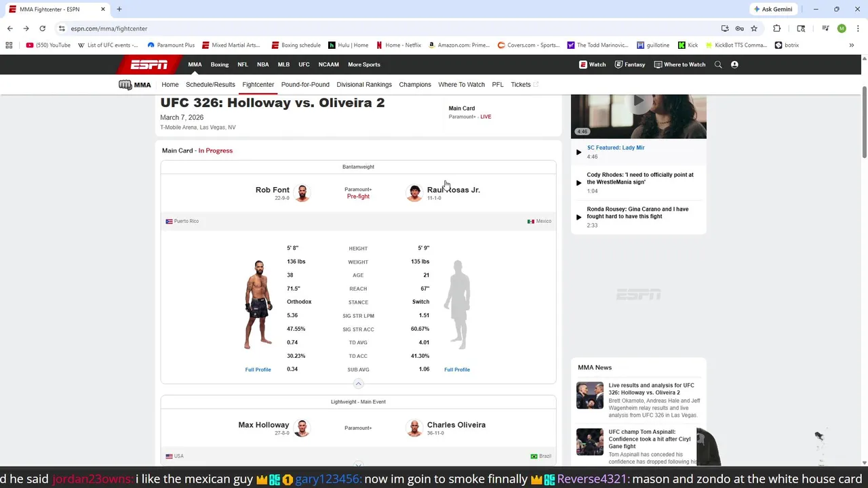Open the browser extensions puzzle icon
This screenshot has width=868, height=488.
[777, 28]
